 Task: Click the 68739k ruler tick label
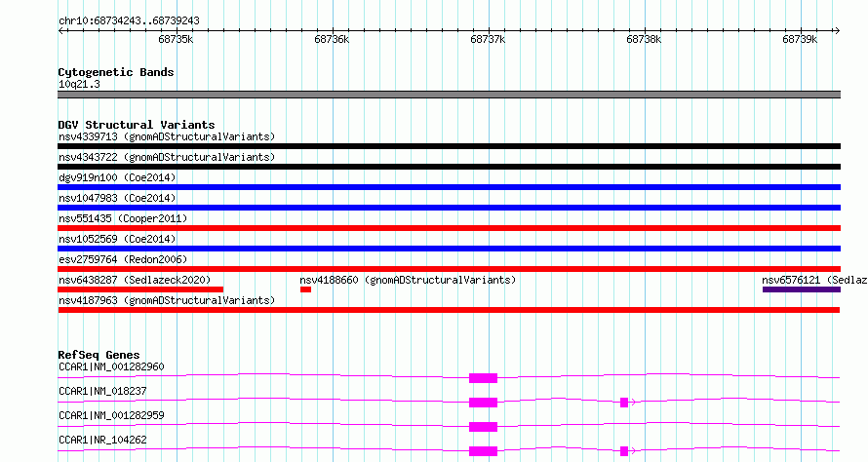800,39
